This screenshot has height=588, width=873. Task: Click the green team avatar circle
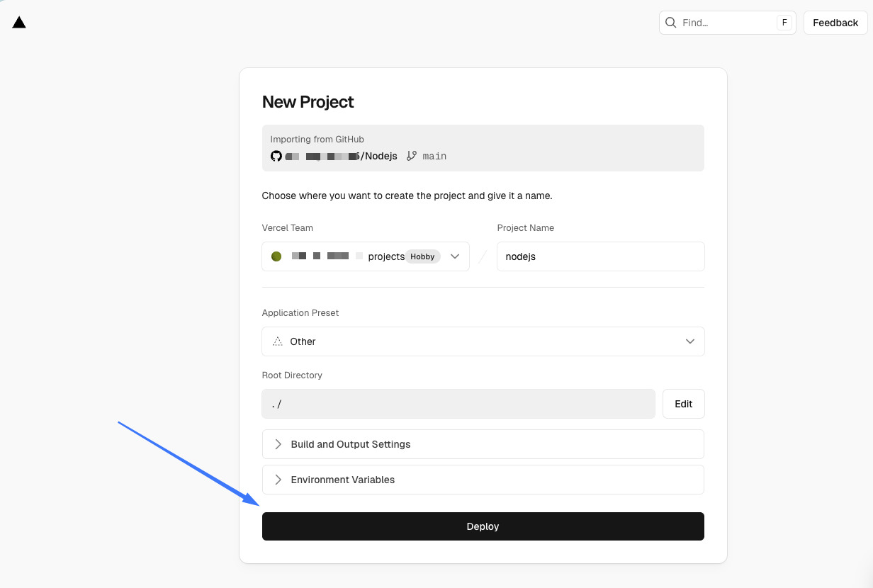pyautogui.click(x=276, y=256)
